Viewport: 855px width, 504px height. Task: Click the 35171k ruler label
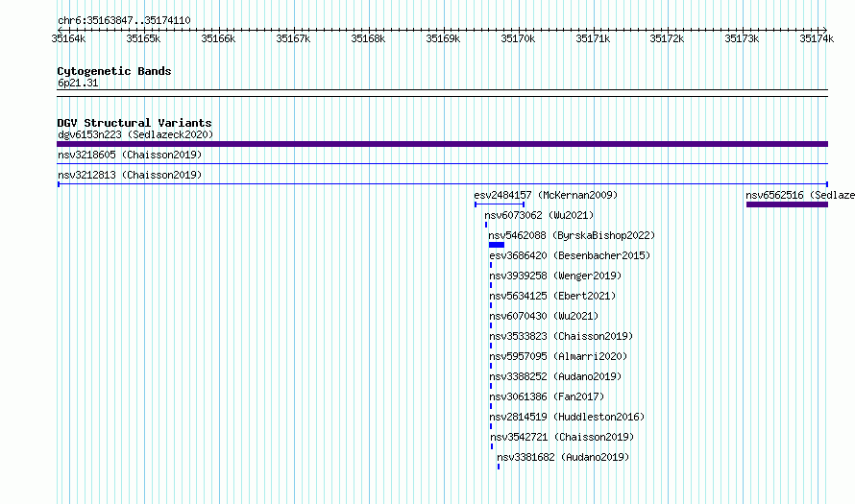coord(593,38)
